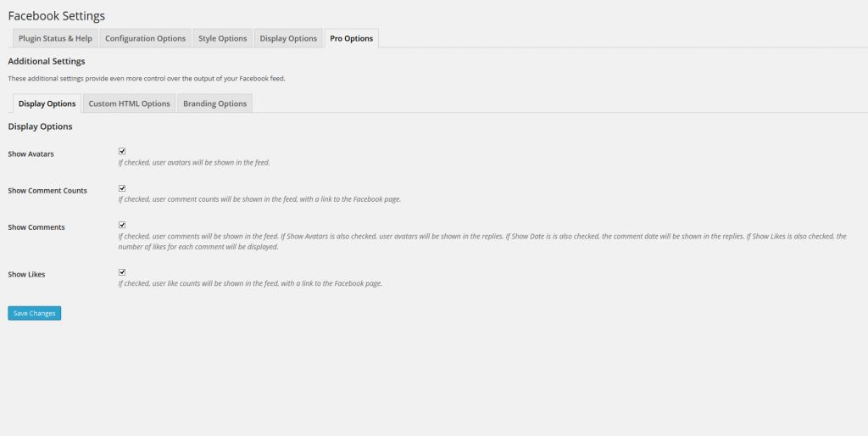
Task: Click the Show Comment Counts label text
Action: point(47,191)
